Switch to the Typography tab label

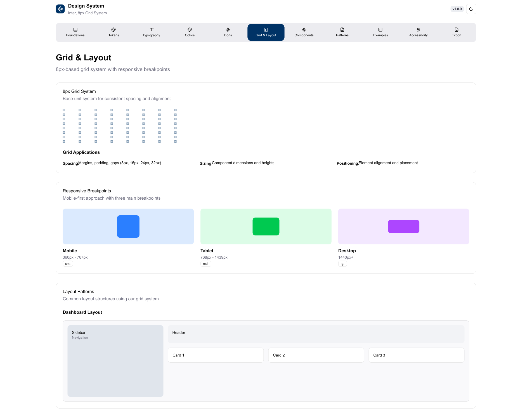(x=152, y=35)
